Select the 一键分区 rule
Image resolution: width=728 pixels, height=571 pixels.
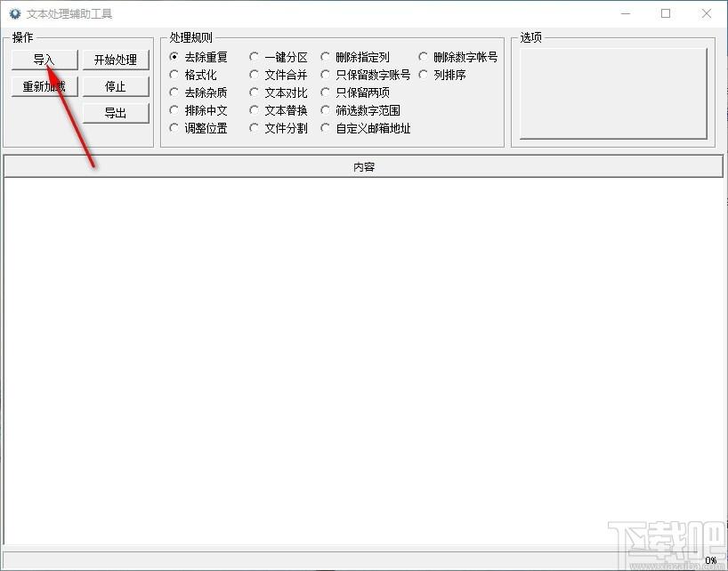tap(279, 57)
